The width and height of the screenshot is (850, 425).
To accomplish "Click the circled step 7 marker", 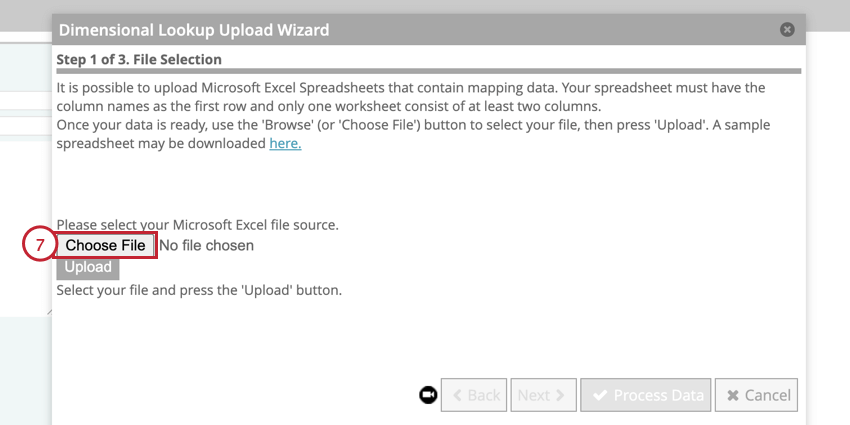I will click(x=38, y=245).
